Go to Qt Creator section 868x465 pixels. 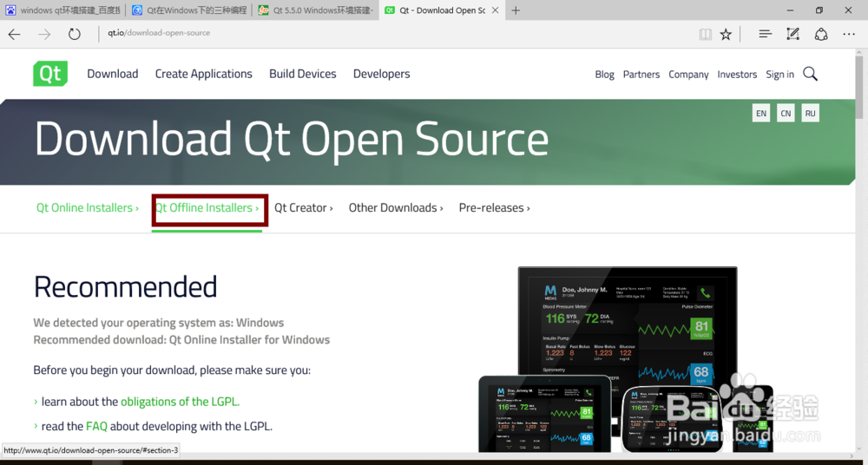click(304, 208)
